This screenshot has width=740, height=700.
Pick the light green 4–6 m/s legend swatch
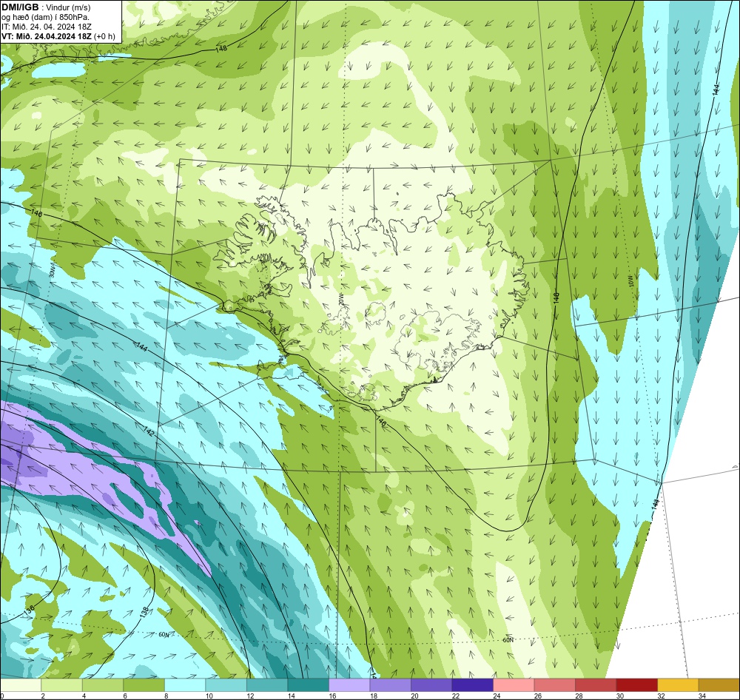click(x=103, y=685)
